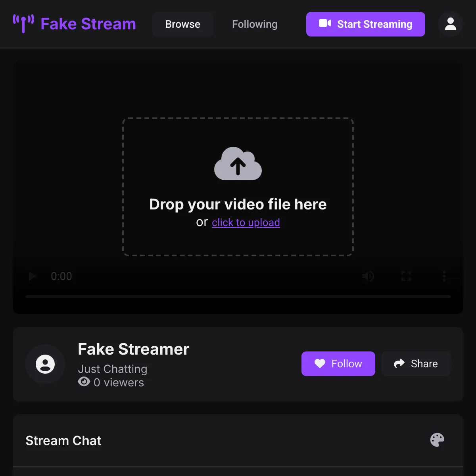The height and width of the screenshot is (476, 476).
Task: Switch to the Browse tab
Action: point(183,24)
